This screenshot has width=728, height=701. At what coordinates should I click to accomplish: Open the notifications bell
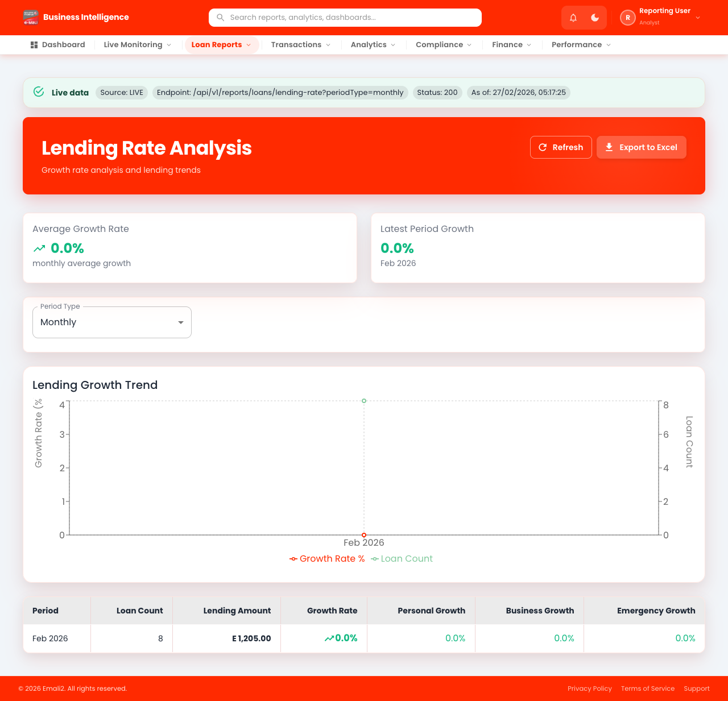coord(573,18)
